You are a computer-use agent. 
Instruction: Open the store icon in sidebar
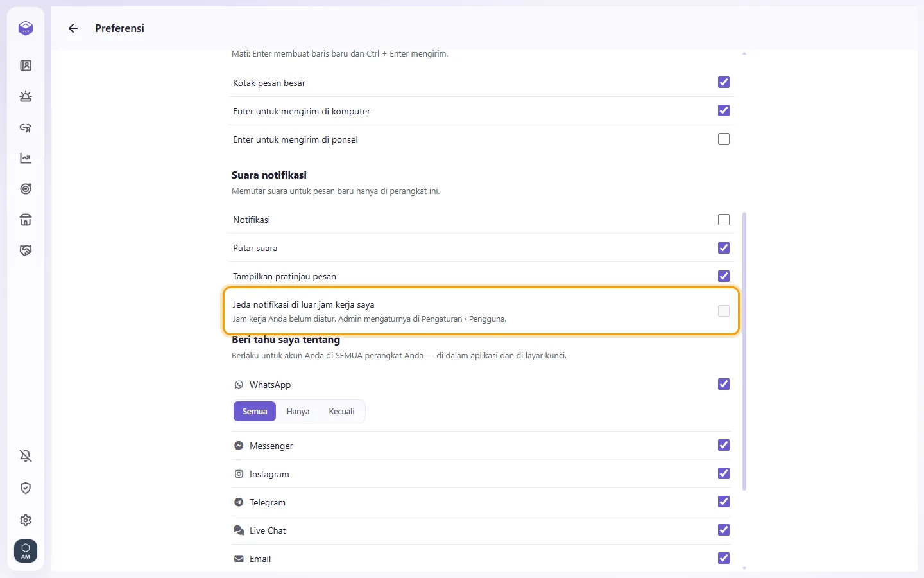26,220
